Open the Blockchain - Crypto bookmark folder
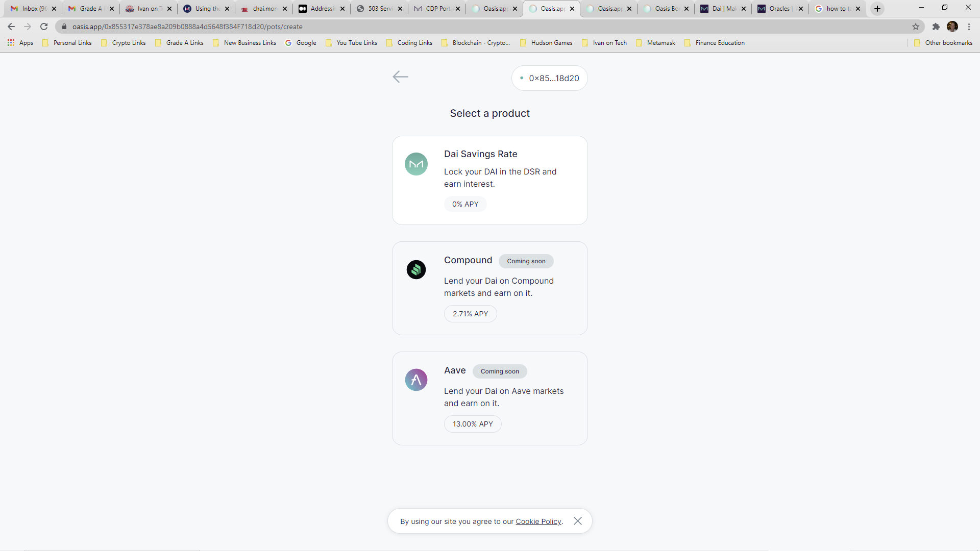This screenshot has width=980, height=551. [476, 43]
